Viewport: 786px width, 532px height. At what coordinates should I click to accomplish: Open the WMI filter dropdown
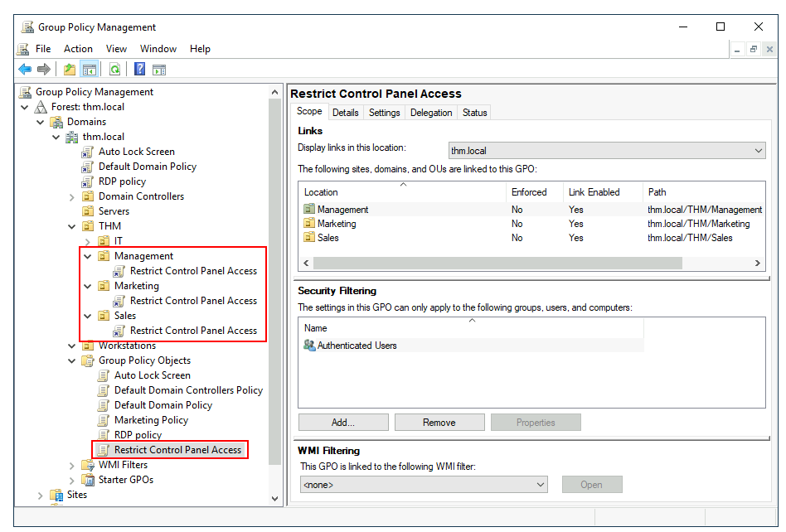423,485
